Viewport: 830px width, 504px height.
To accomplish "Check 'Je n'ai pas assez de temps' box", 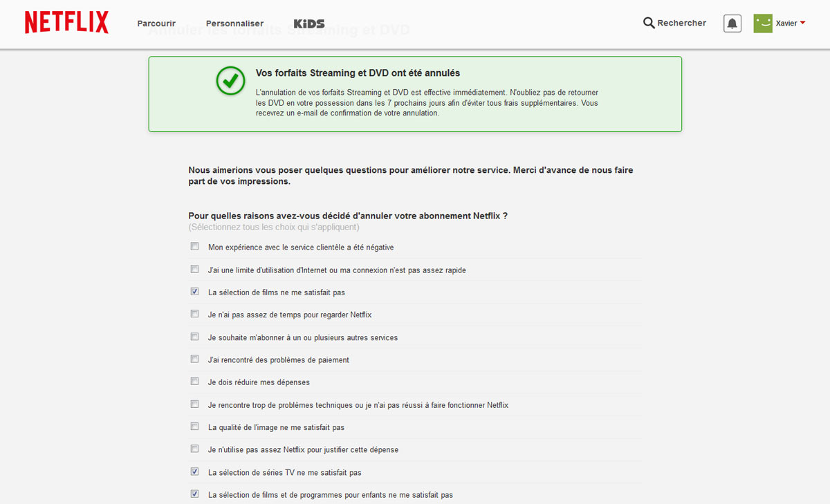I will pos(194,314).
